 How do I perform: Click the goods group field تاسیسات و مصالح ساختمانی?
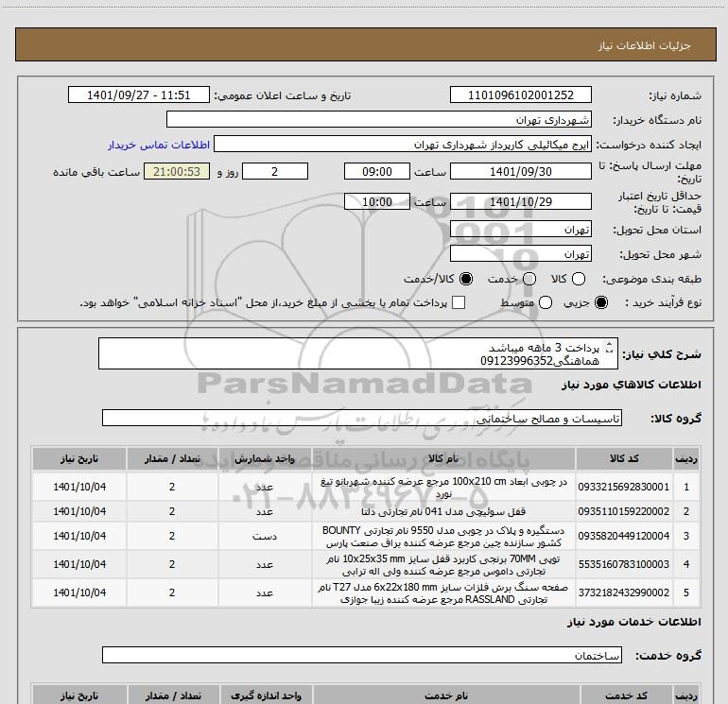coord(362,418)
